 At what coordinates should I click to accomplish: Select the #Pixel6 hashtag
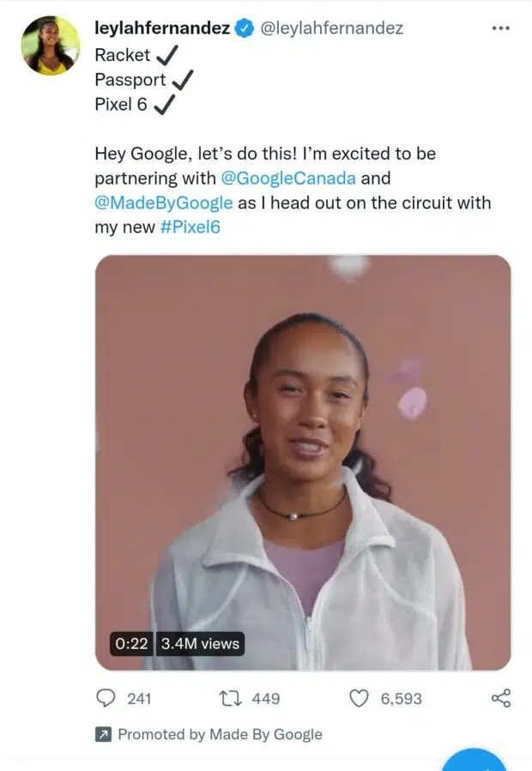point(190,228)
